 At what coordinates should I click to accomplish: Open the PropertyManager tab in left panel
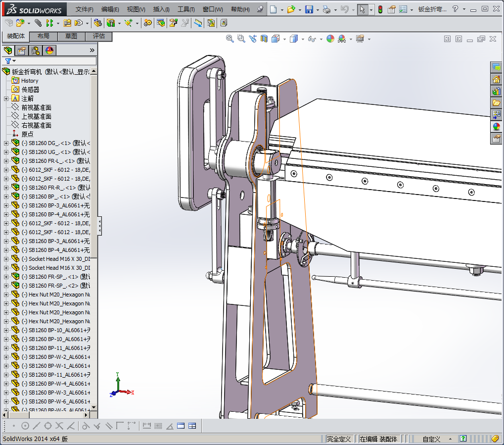(21, 50)
